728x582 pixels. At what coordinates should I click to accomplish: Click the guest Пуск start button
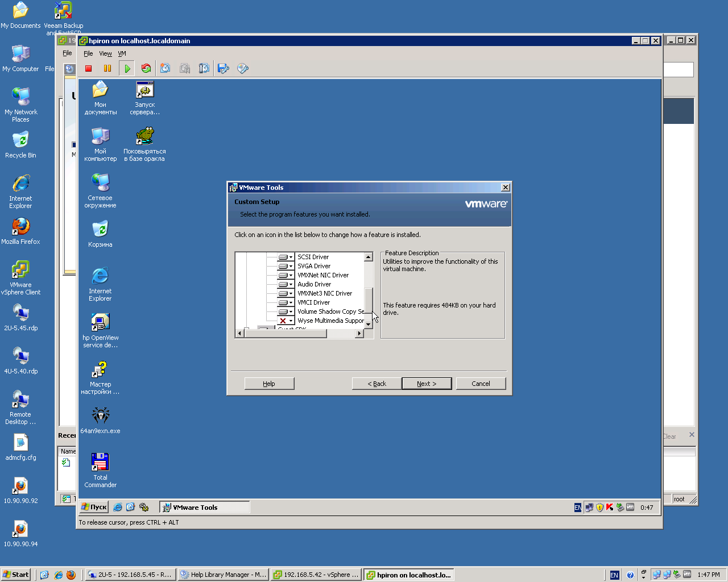(x=94, y=507)
